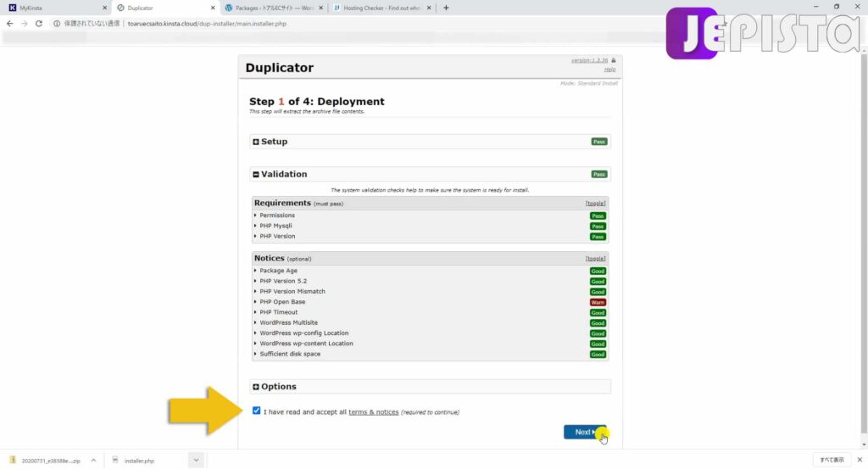Click the version number link
Image resolution: width=868 pixels, height=470 pixels.
(x=589, y=60)
